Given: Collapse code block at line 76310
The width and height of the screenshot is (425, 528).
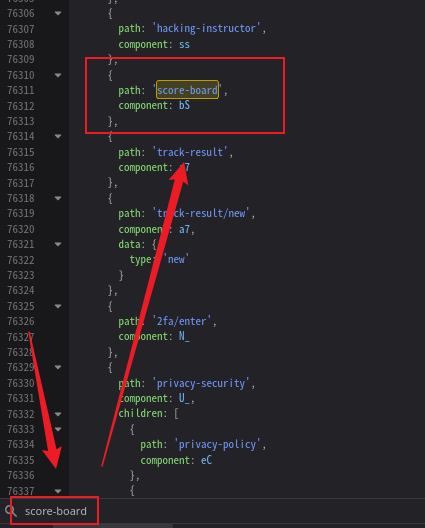Looking at the screenshot, I should pos(58,75).
